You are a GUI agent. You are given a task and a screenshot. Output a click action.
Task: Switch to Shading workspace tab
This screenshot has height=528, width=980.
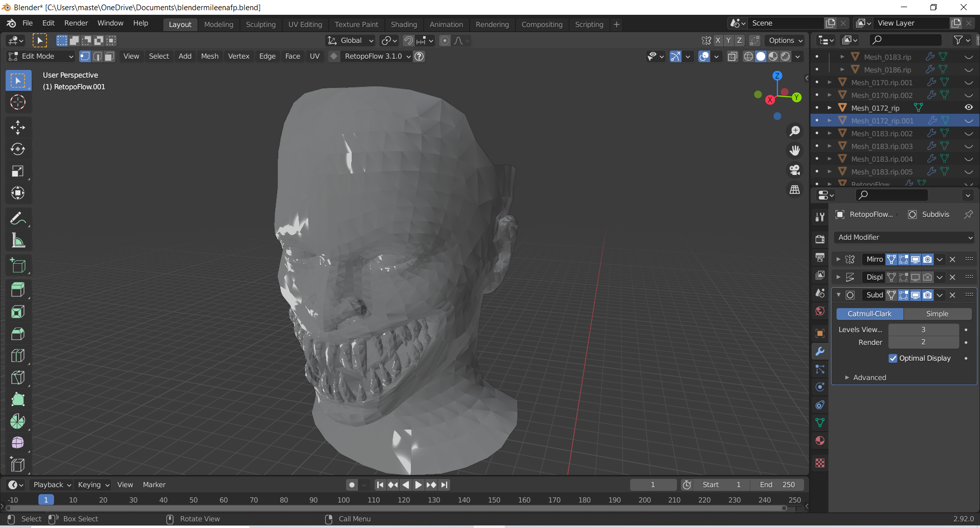404,24
